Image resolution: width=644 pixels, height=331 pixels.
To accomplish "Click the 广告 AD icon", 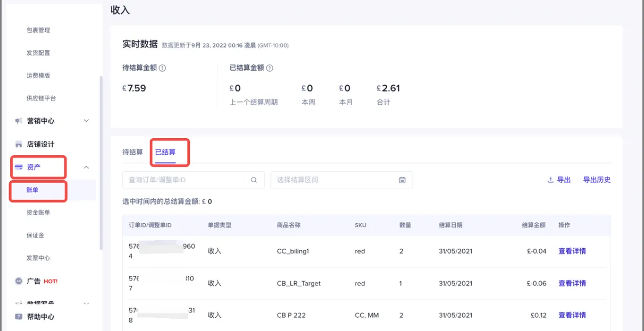I will [19, 281].
